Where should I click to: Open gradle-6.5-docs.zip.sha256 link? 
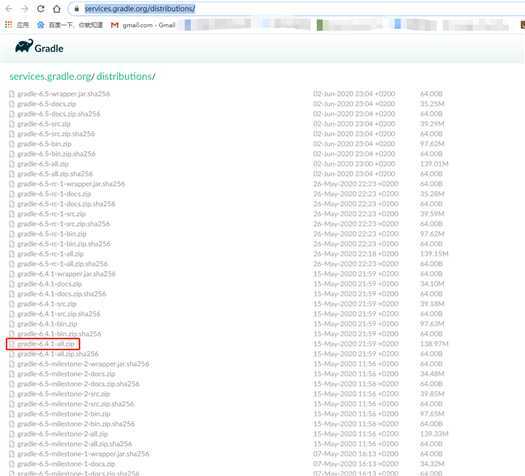pos(59,114)
